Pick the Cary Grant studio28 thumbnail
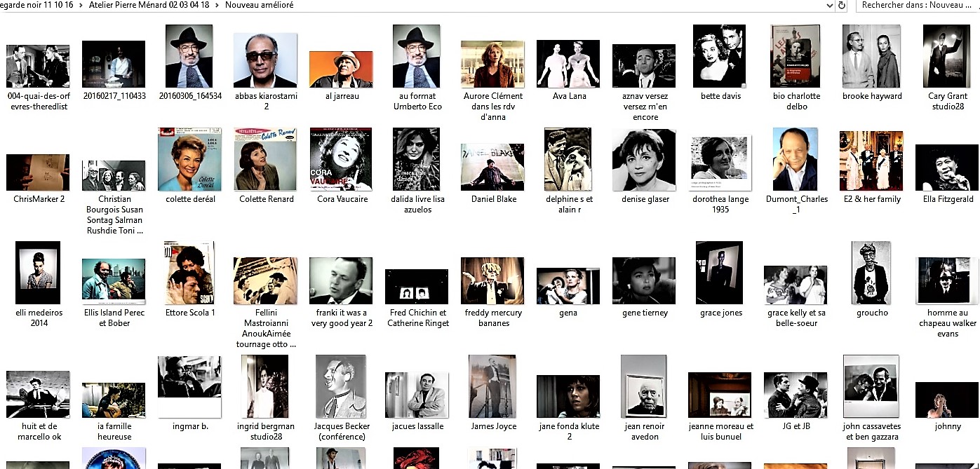This screenshot has width=980, height=469. [946, 57]
